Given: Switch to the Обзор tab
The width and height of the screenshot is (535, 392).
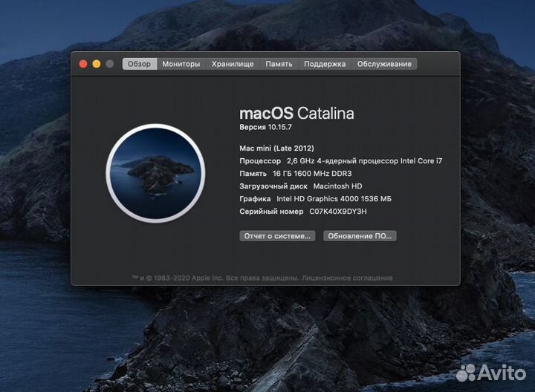Looking at the screenshot, I should pos(140,64).
